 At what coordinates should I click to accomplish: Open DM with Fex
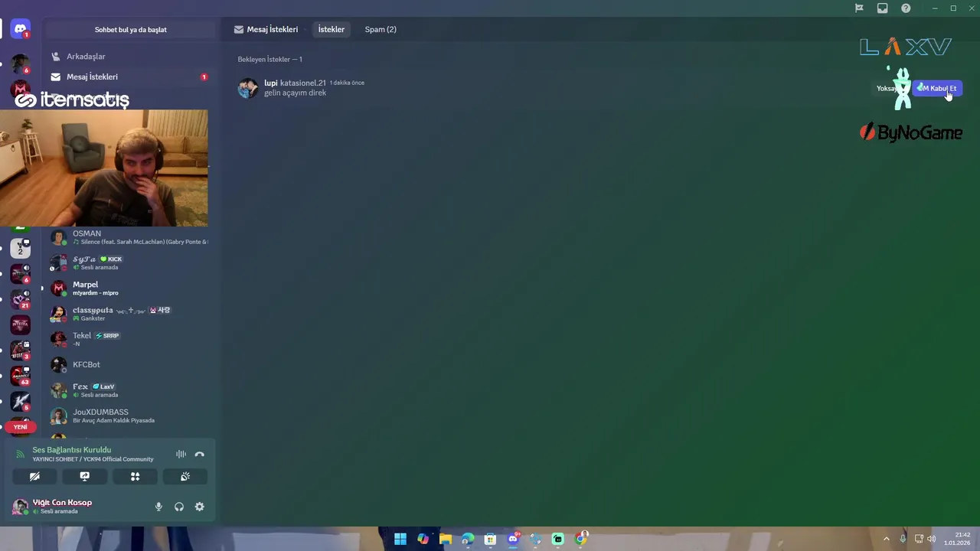(129, 390)
